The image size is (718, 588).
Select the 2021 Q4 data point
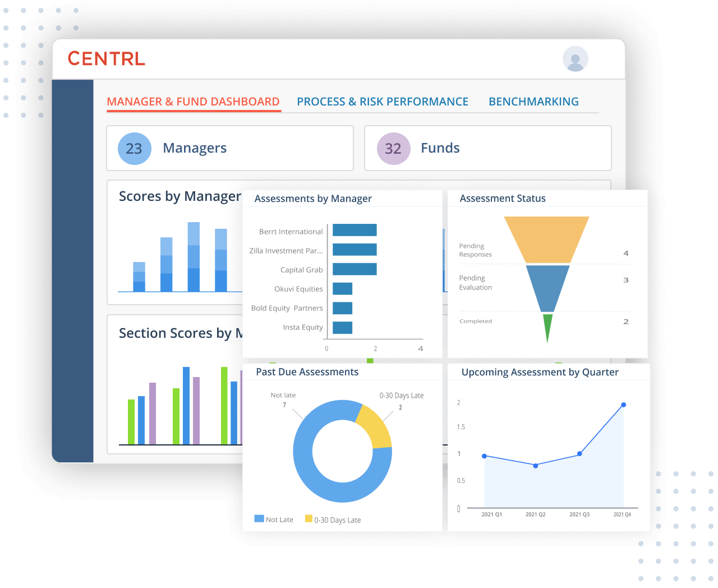(x=624, y=405)
